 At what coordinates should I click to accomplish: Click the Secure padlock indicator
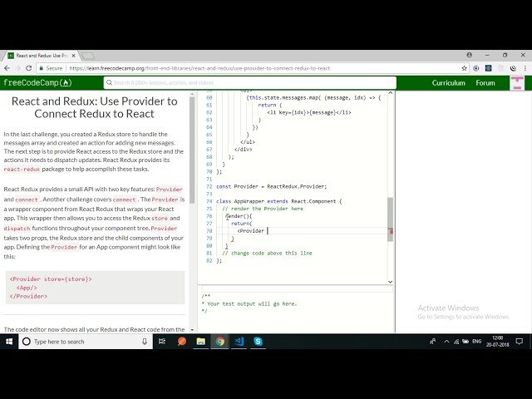(52, 68)
